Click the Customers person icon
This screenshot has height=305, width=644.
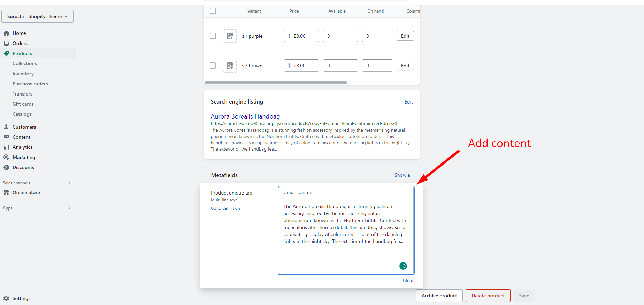click(6, 127)
